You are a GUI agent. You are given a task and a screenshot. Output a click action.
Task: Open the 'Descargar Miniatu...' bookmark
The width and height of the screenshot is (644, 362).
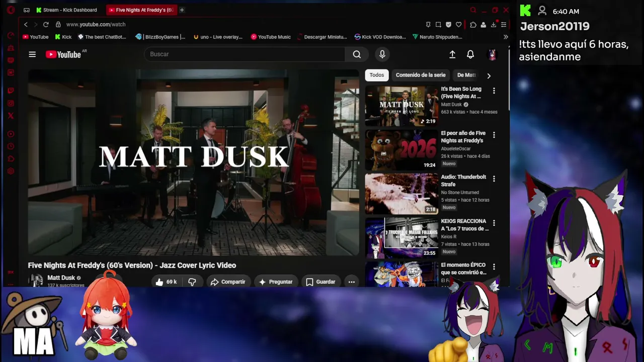(323, 37)
